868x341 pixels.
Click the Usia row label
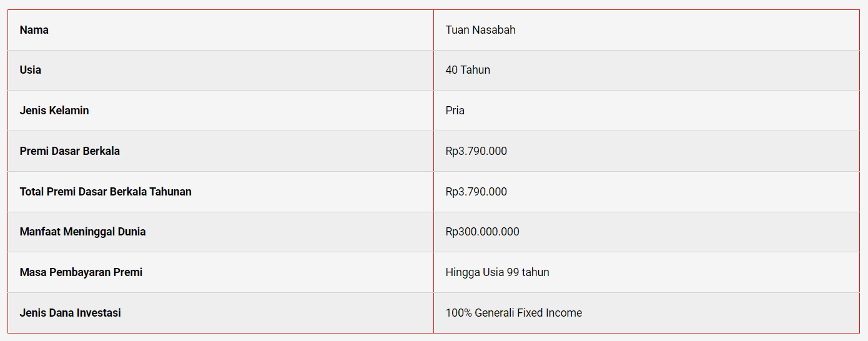tap(31, 70)
